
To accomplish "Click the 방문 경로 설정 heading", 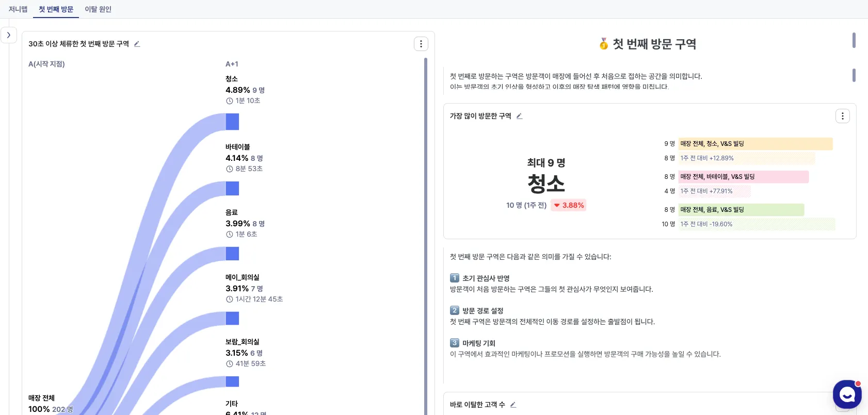I will coord(483,311).
